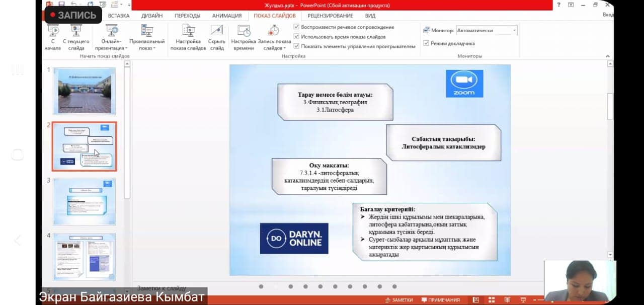This screenshot has height=305, width=644.
Task: Select the ПОКАЗ СЛАЙДОВ ribbon tab
Action: 275,16
